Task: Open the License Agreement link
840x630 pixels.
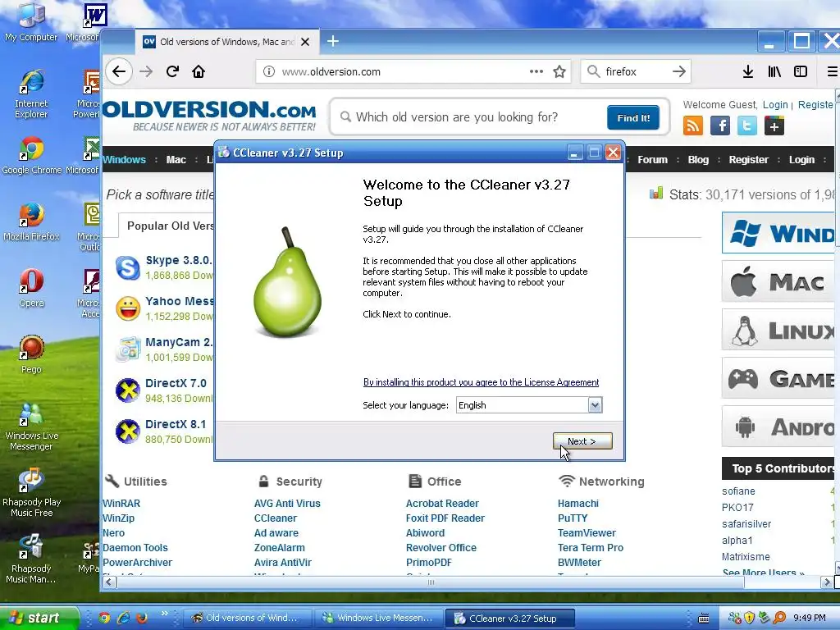Action: pyautogui.click(x=481, y=382)
